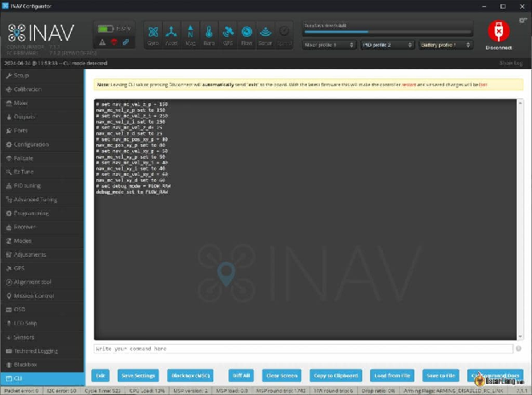
Task: Click the warning triangle status icon
Action: pyautogui.click(x=102, y=43)
